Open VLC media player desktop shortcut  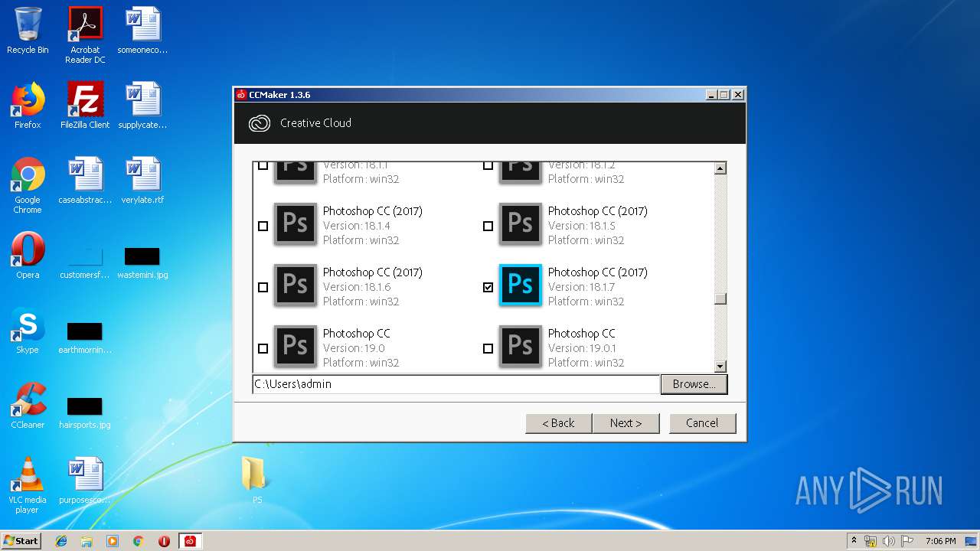(28, 485)
